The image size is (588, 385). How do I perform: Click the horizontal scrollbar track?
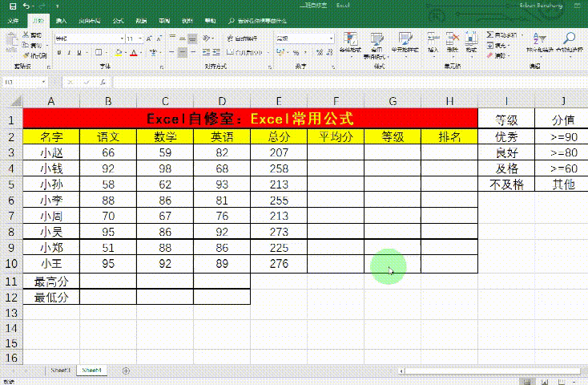tap(491, 371)
